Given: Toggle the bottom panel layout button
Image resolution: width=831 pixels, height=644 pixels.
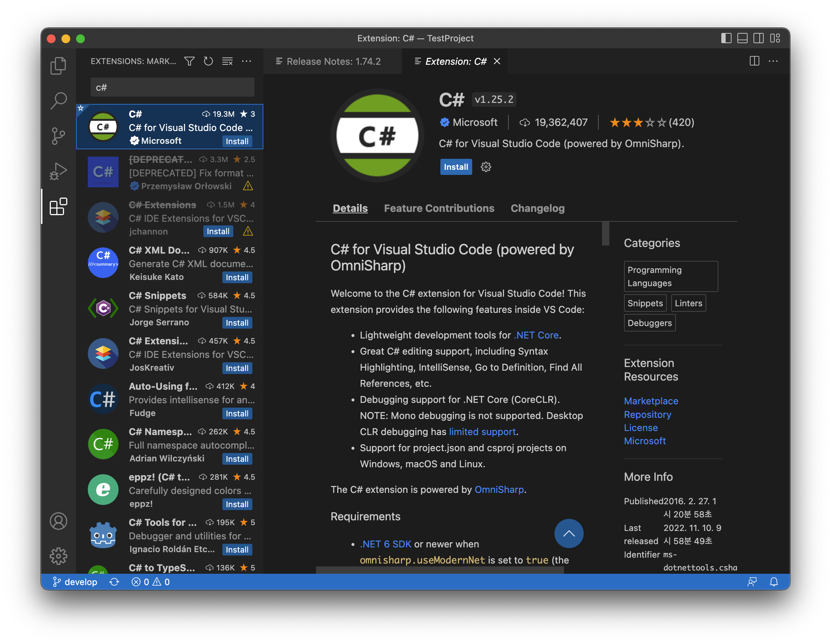Looking at the screenshot, I should pyautogui.click(x=742, y=38).
